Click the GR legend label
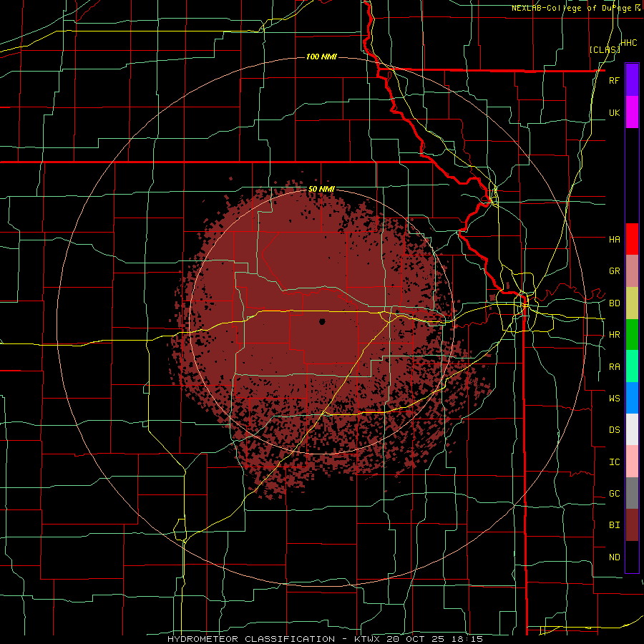This screenshot has height=644, width=644. tap(614, 271)
